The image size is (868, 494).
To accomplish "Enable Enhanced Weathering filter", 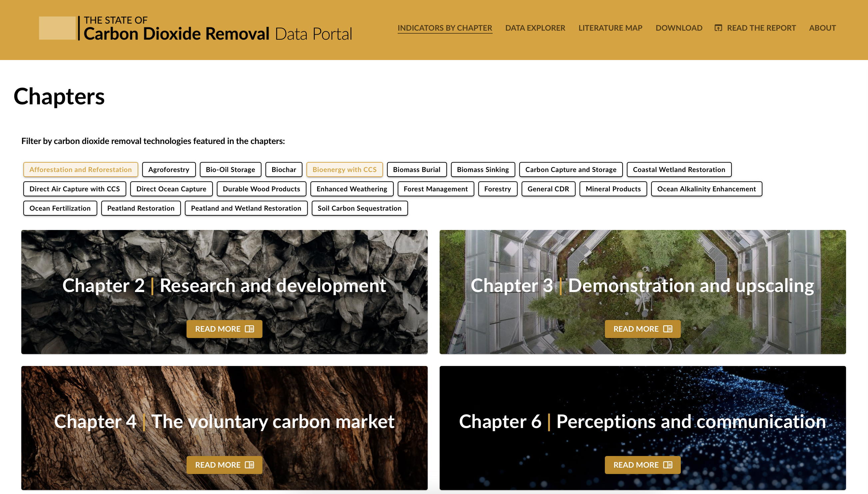I will pos(352,189).
